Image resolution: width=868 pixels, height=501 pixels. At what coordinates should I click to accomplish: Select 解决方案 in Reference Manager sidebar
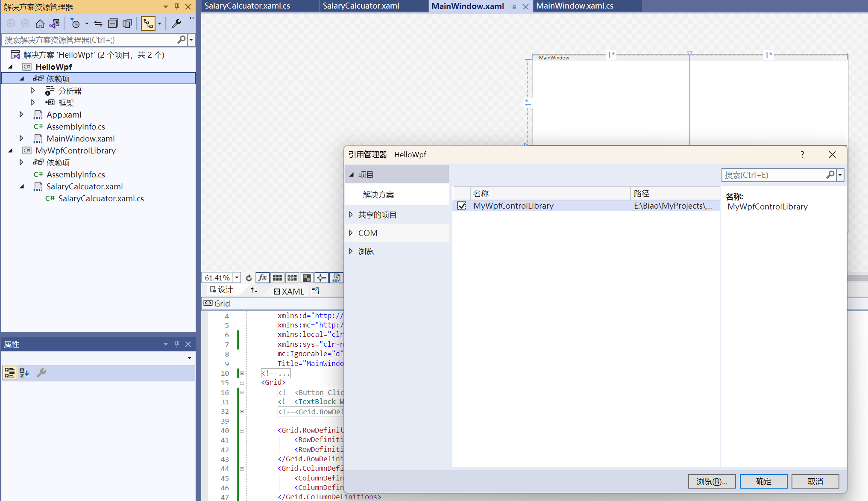(x=397, y=195)
